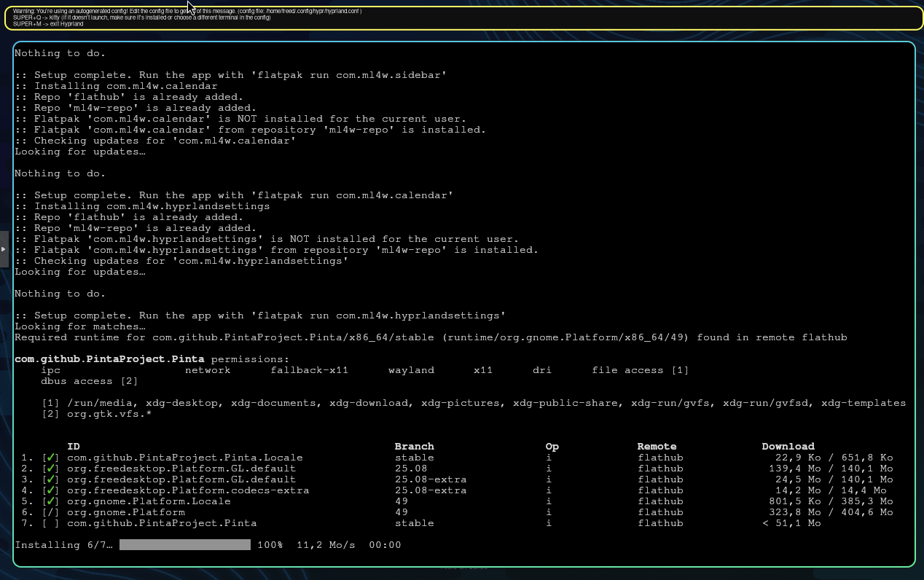
Task: Click the checkmark in row 3 with branch 25.08-extra
Action: tap(50, 479)
